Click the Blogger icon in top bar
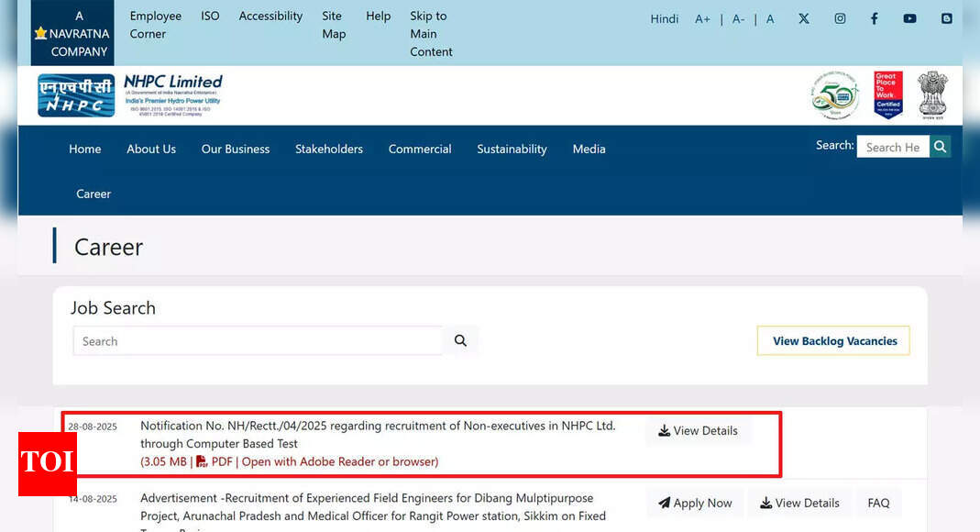The width and height of the screenshot is (980, 532). (x=946, y=18)
